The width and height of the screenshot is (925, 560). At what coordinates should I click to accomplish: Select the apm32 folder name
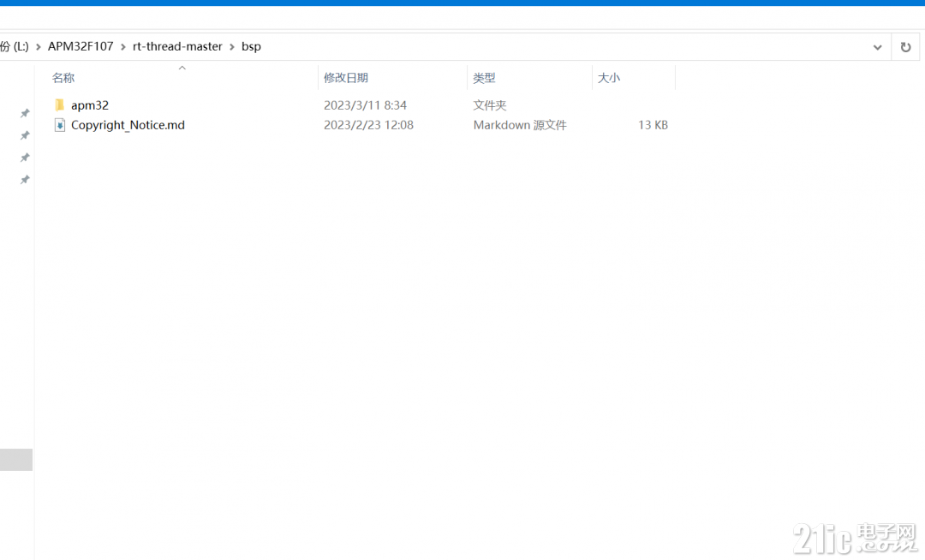click(90, 105)
